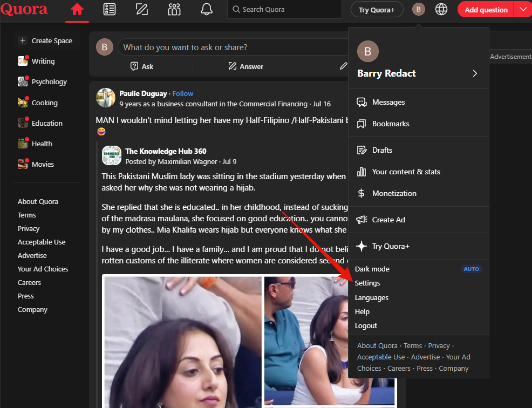Expand Add question dropdown arrow
The width and height of the screenshot is (532, 408).
523,10
